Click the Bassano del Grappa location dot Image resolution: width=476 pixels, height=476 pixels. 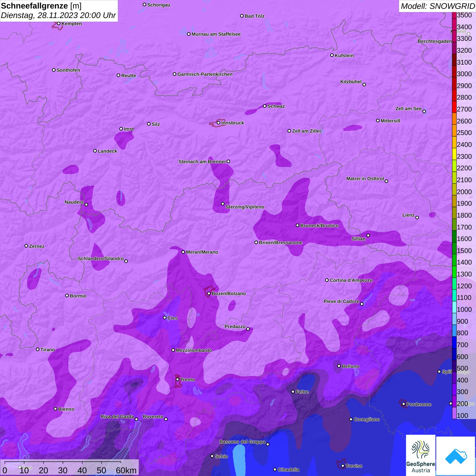268,444
